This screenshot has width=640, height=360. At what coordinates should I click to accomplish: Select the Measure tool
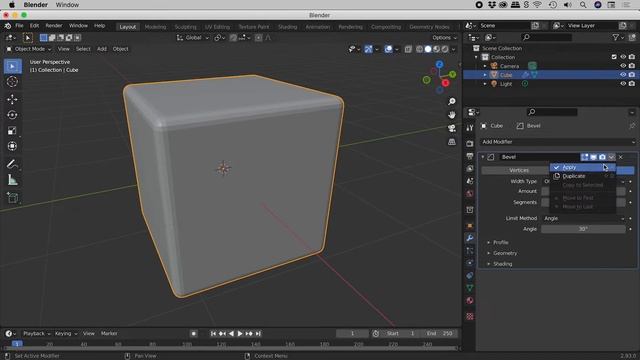point(13,180)
